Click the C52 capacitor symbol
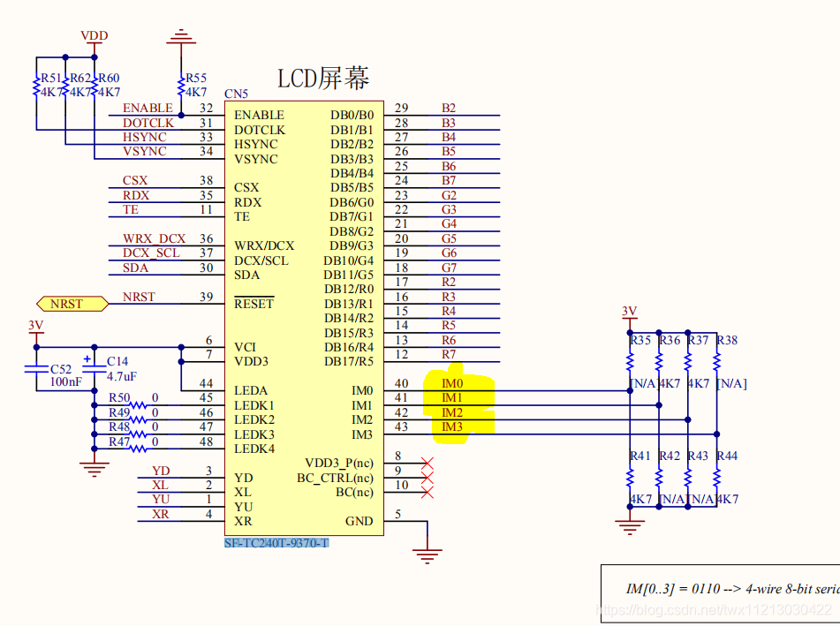The height and width of the screenshot is (626, 840). coord(36,369)
